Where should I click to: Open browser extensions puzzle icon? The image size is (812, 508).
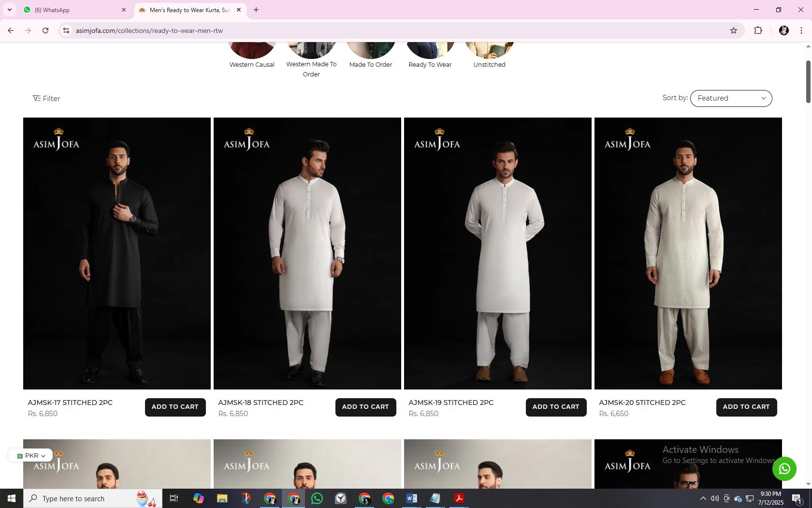(x=758, y=30)
